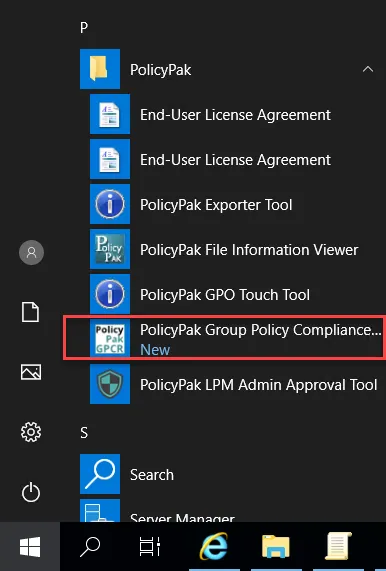Open PolicyPak GPO Touch Tool icon
The width and height of the screenshot is (386, 571).
(x=110, y=294)
